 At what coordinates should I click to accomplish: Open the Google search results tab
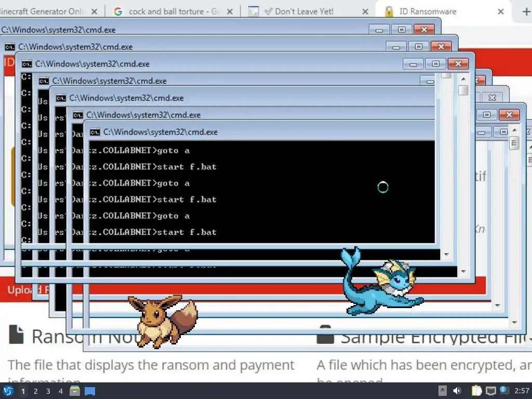tap(173, 11)
